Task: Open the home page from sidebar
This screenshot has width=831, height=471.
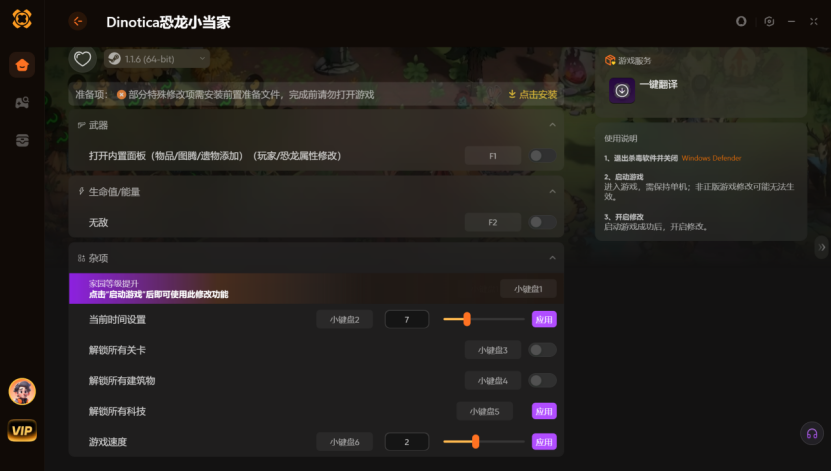Action: (x=22, y=66)
